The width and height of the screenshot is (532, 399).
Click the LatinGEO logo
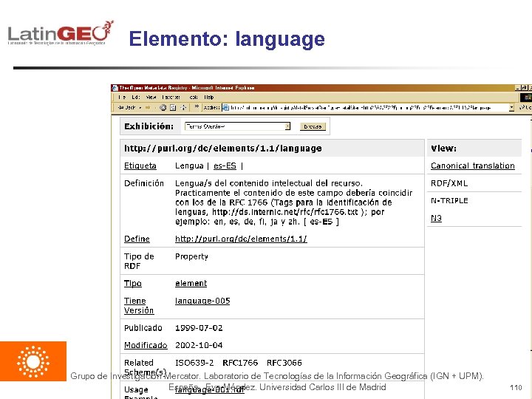click(x=61, y=33)
